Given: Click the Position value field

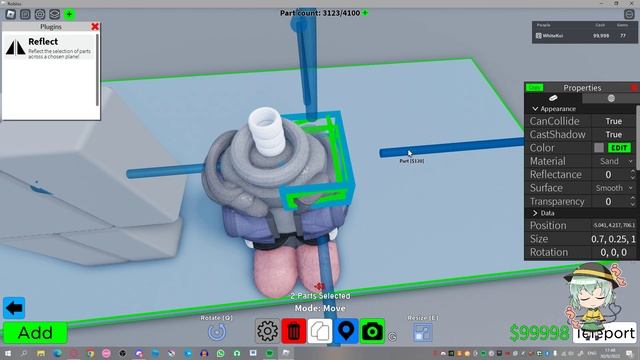Looking at the screenshot, I should point(613,225).
